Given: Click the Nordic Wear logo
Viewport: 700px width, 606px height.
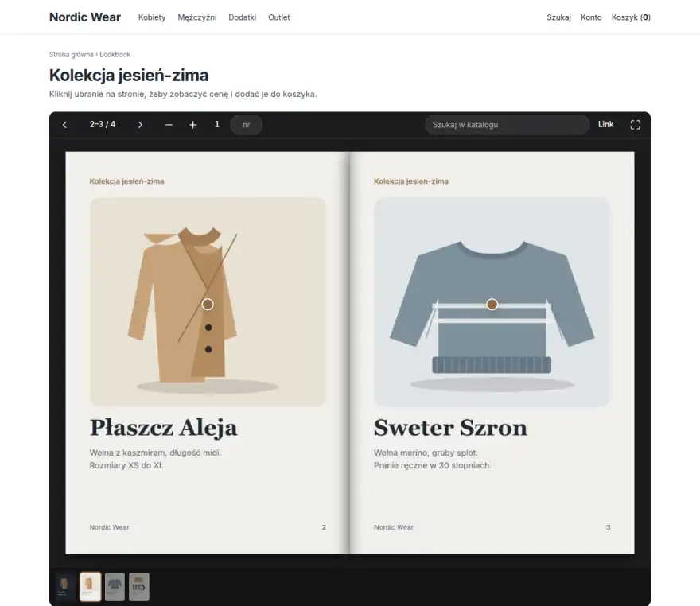Looking at the screenshot, I should click(x=85, y=17).
